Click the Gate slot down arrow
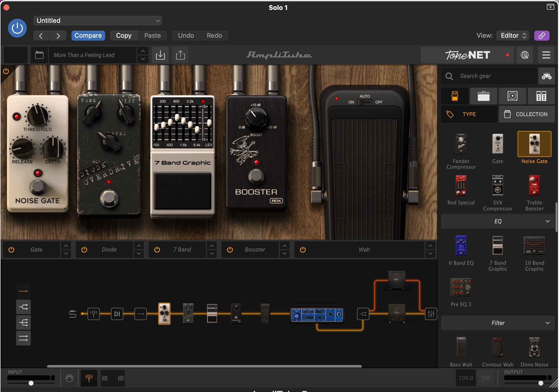The height and width of the screenshot is (392, 559). pos(66,254)
